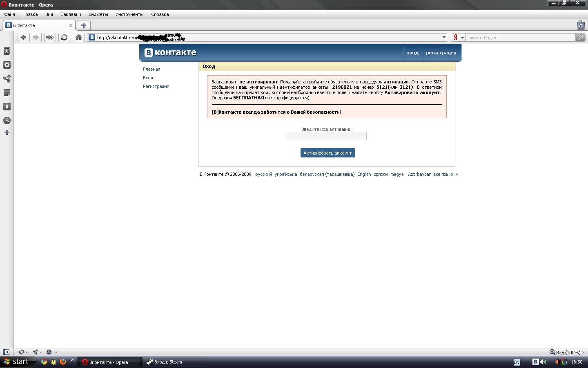
Task: Focus the Yandex search field
Action: point(520,38)
